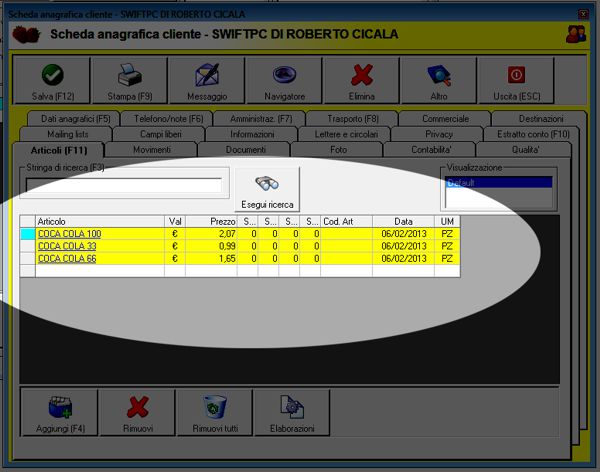Click the Data column header
The height and width of the screenshot is (472, 600).
[x=403, y=221]
